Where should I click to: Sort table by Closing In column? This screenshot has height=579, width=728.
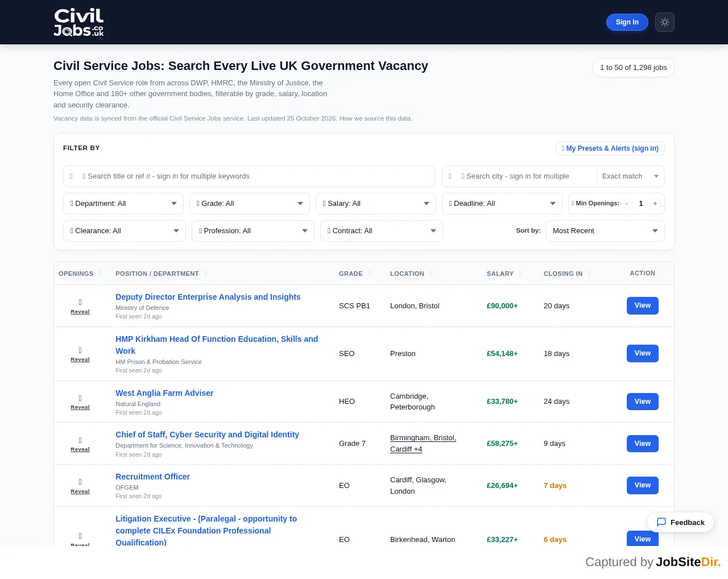(x=567, y=274)
